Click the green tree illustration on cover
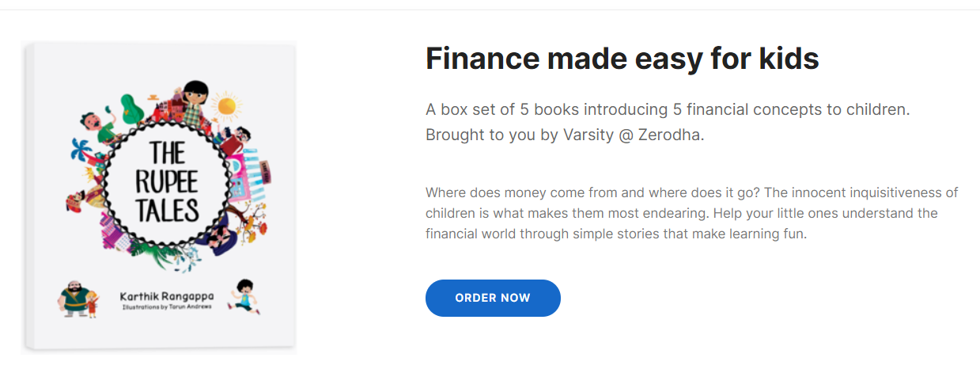The height and width of the screenshot is (392, 980). pos(131,108)
